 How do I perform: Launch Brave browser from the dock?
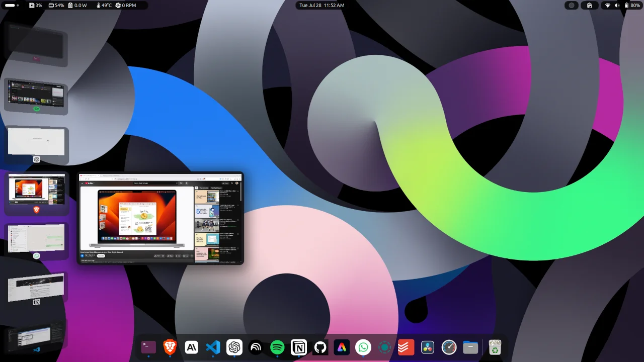[170, 347]
